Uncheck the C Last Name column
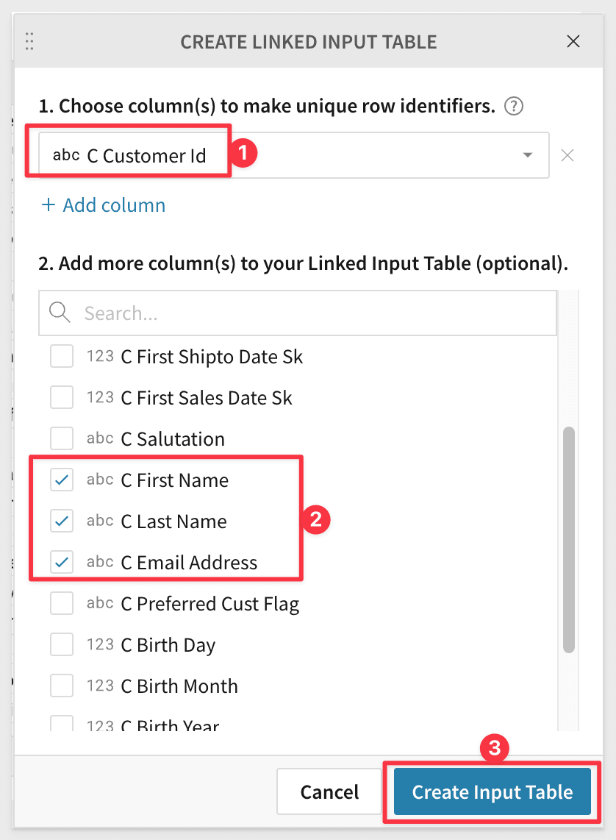 click(x=62, y=521)
